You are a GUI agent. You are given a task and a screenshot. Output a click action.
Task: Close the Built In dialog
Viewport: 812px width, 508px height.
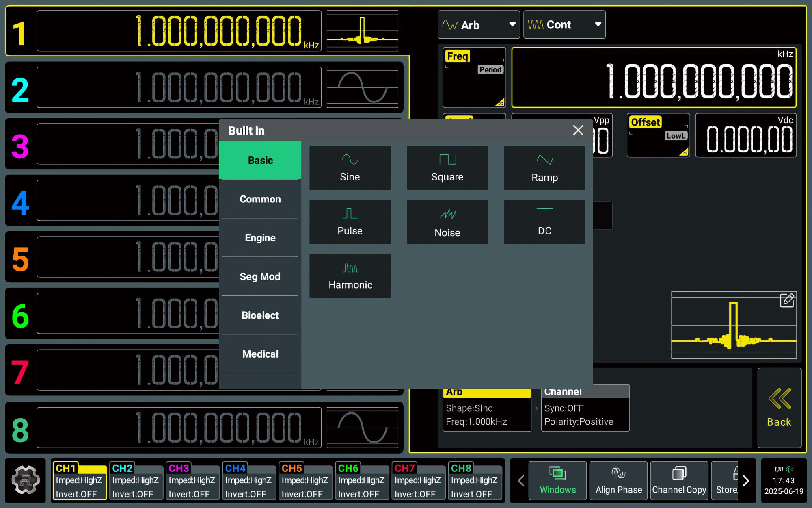(578, 130)
